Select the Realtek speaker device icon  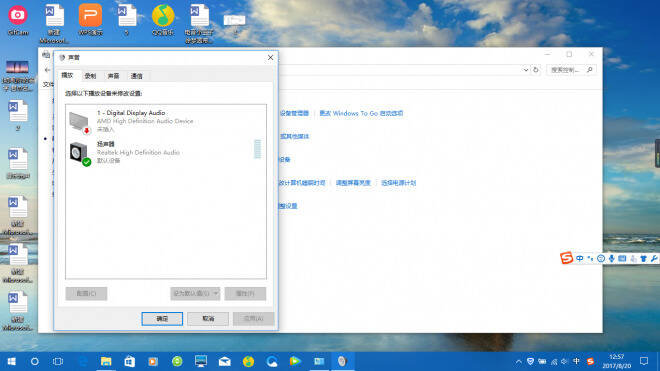80,154
